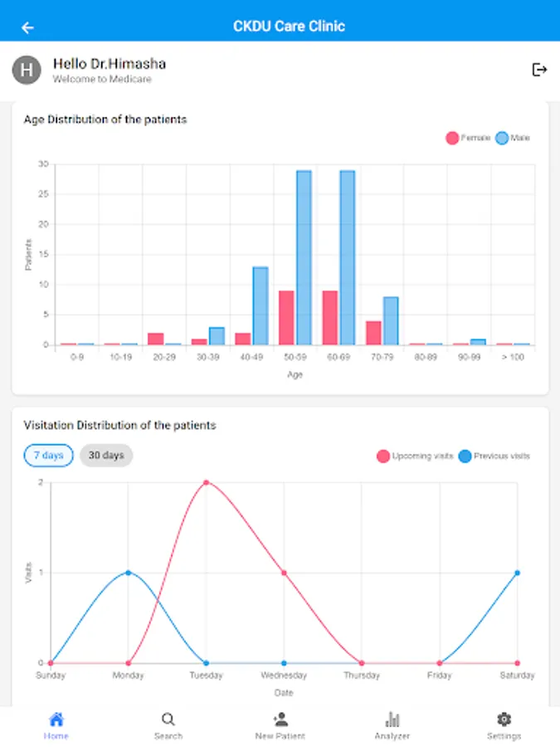Open the Analyzer chart icon
This screenshot has width=560, height=747.
392,720
